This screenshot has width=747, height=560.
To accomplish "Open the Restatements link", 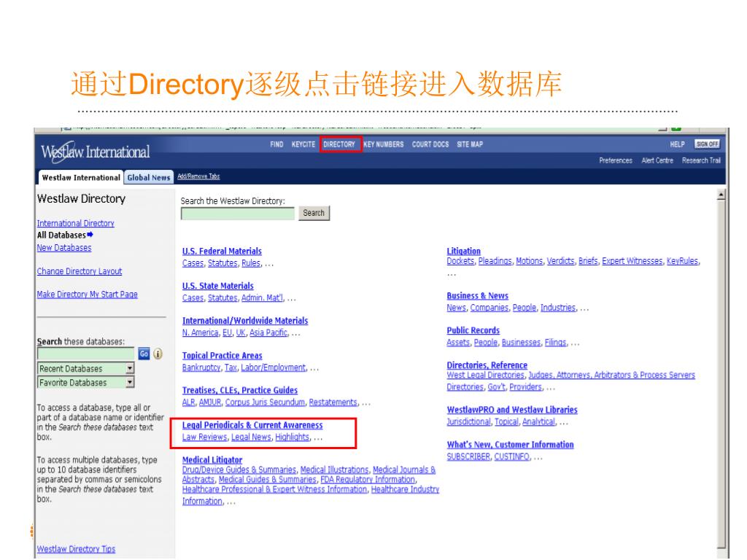I will pos(333,402).
